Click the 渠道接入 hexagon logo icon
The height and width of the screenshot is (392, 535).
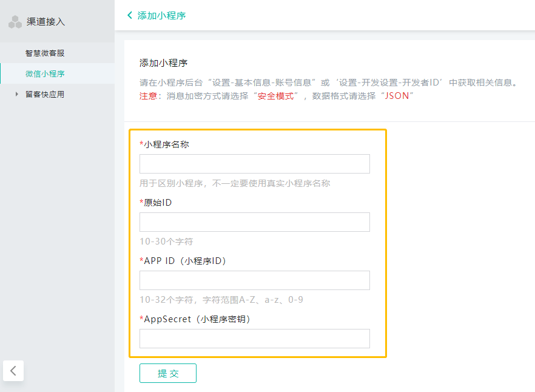15,22
